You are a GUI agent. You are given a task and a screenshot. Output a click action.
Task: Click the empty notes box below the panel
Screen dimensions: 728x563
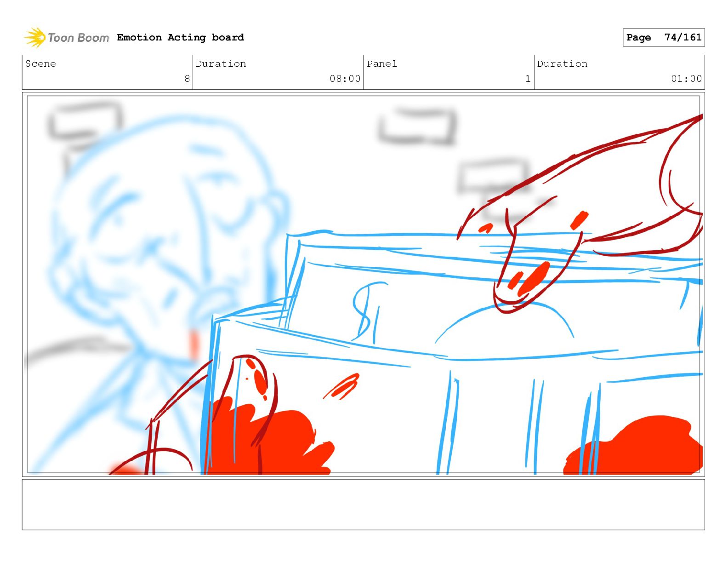pos(363,505)
